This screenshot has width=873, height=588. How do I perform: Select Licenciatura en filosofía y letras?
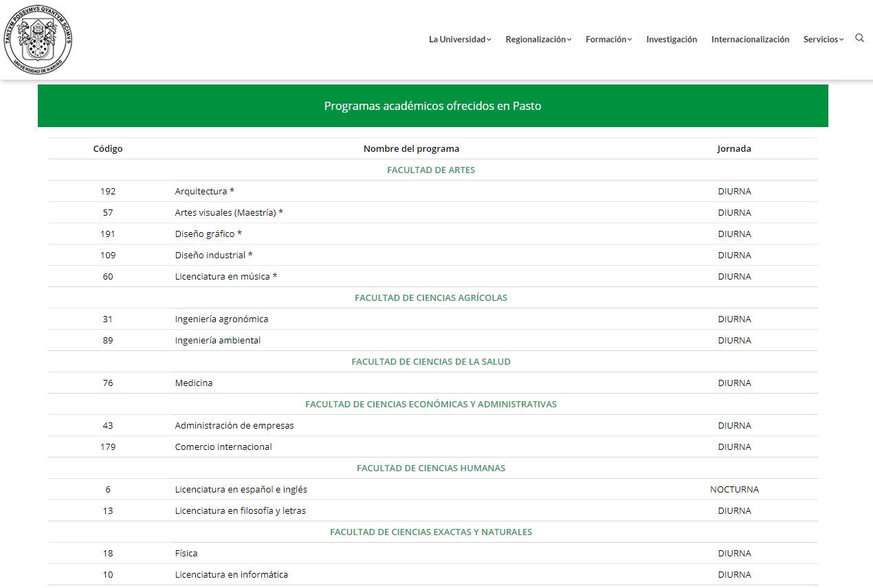pyautogui.click(x=241, y=510)
